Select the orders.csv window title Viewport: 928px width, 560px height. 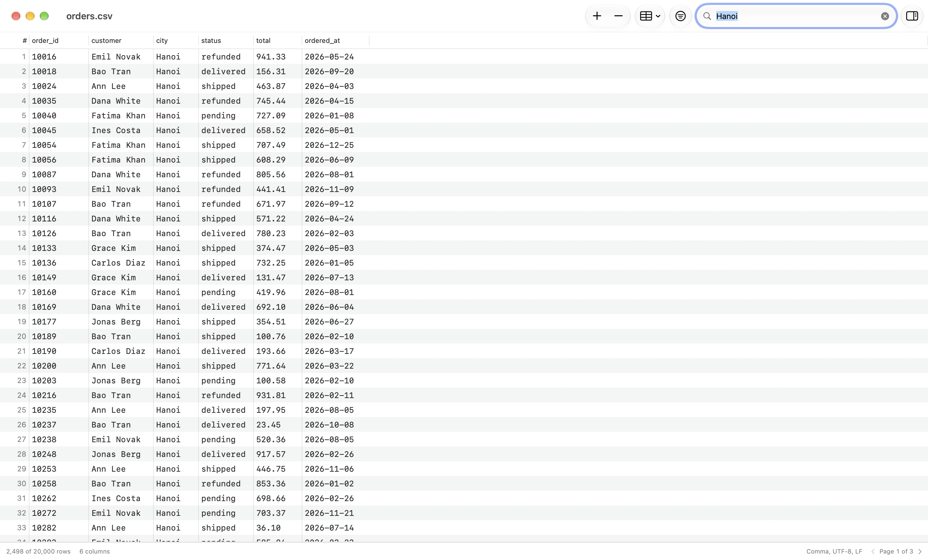[x=89, y=16]
